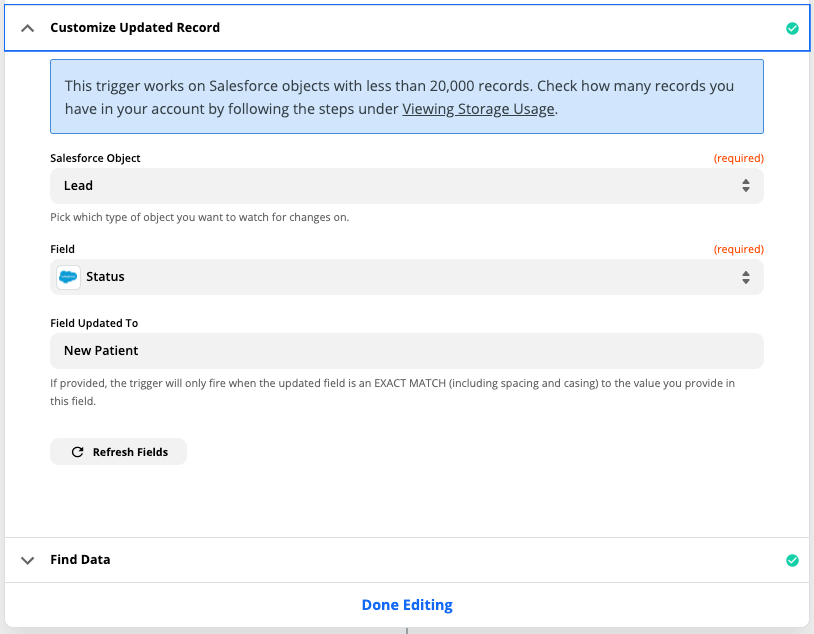The width and height of the screenshot is (814, 634).
Task: Click the Refresh Fields button
Action: point(118,452)
